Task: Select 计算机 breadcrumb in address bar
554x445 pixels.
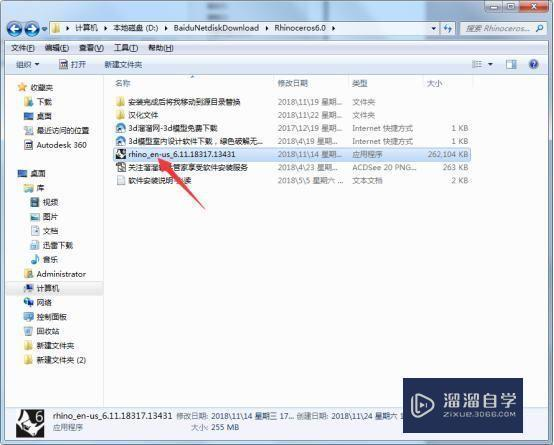Action: point(86,28)
